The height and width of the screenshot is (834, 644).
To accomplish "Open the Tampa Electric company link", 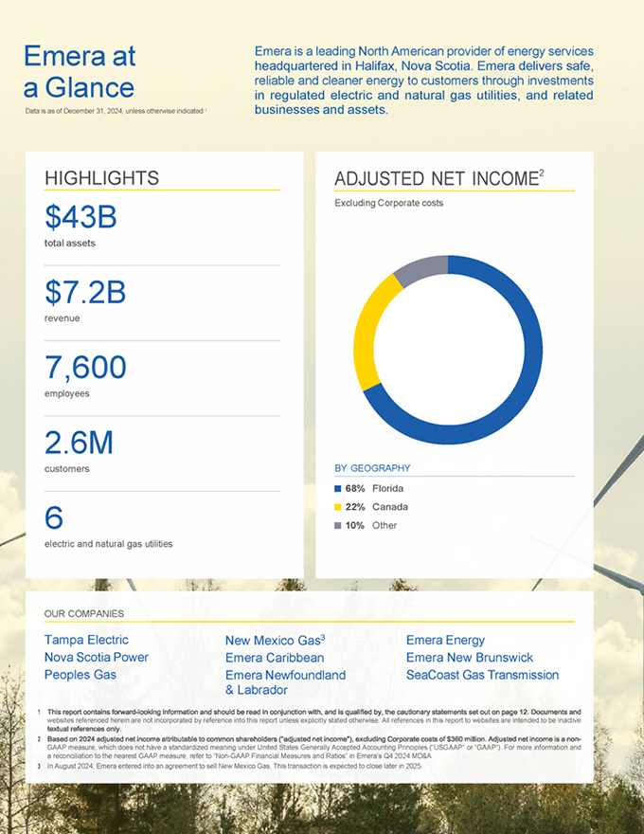I will tap(86, 640).
